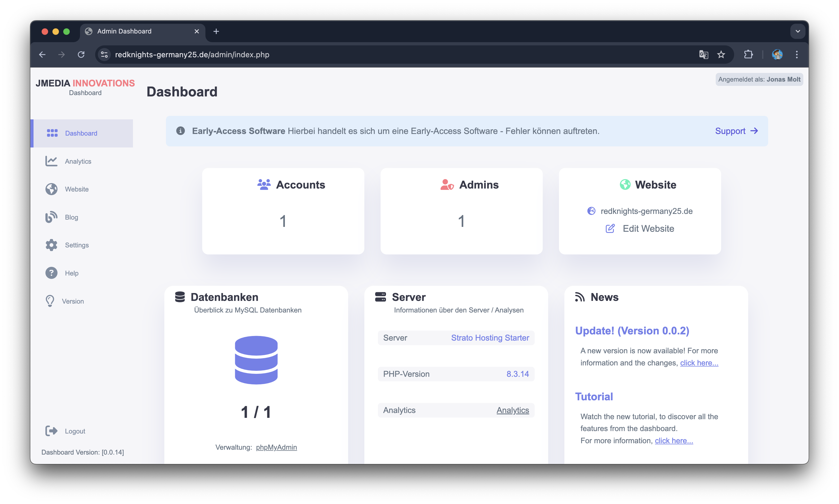Open the browser three-dot menu
The height and width of the screenshot is (504, 839).
pos(797,54)
